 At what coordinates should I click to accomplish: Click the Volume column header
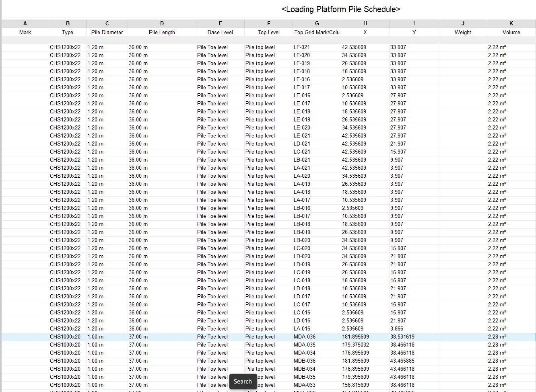(x=511, y=32)
